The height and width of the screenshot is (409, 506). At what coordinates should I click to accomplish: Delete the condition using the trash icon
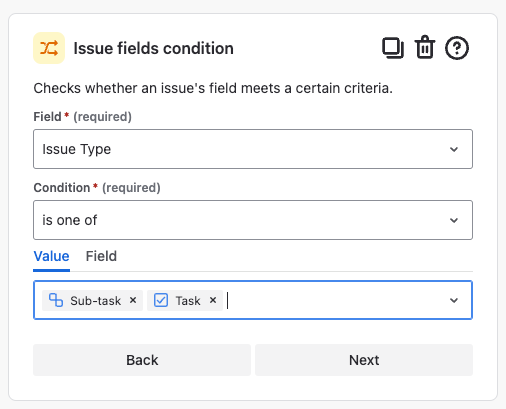click(x=425, y=47)
